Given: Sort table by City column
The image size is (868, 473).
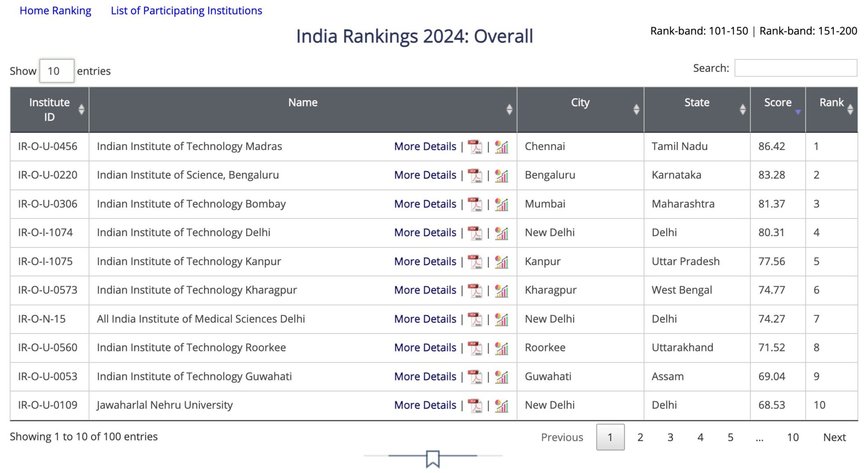Looking at the screenshot, I should 580,110.
